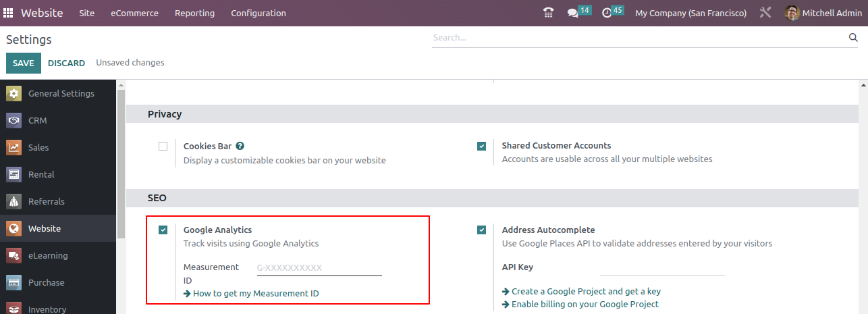The image size is (868, 314).
Task: Click the SAVE button
Action: [x=23, y=63]
